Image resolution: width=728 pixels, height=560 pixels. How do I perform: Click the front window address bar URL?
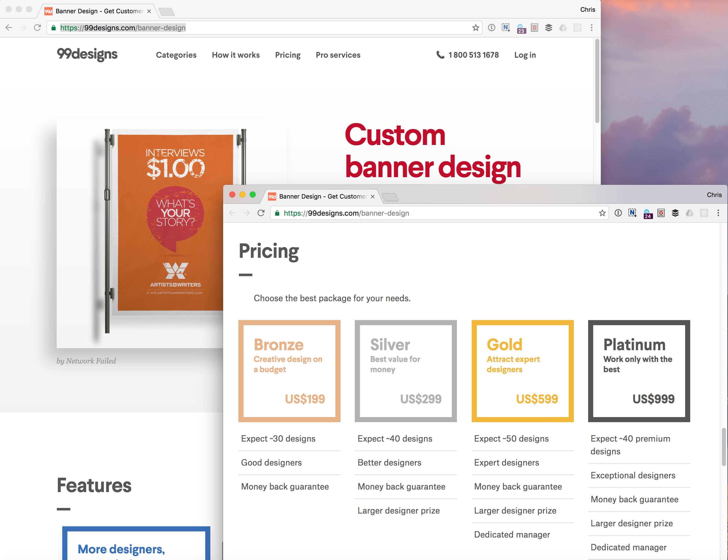point(346,213)
